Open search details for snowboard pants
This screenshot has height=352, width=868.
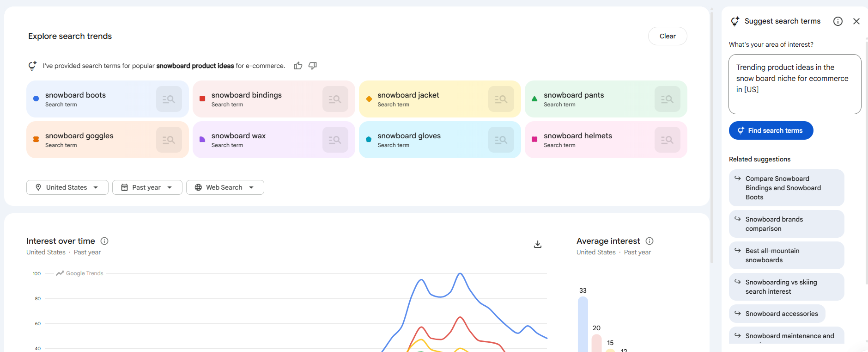point(667,99)
